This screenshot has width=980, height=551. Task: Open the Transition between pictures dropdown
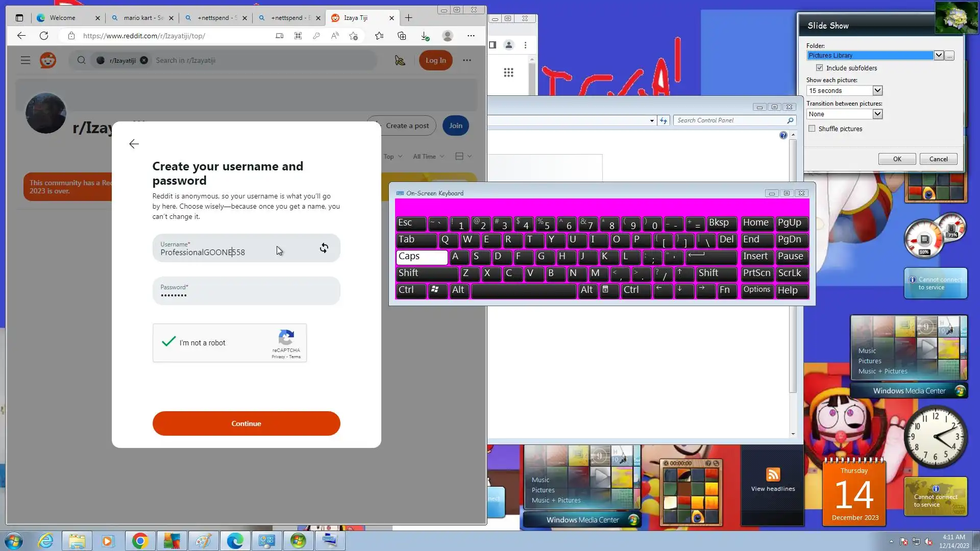[877, 114]
